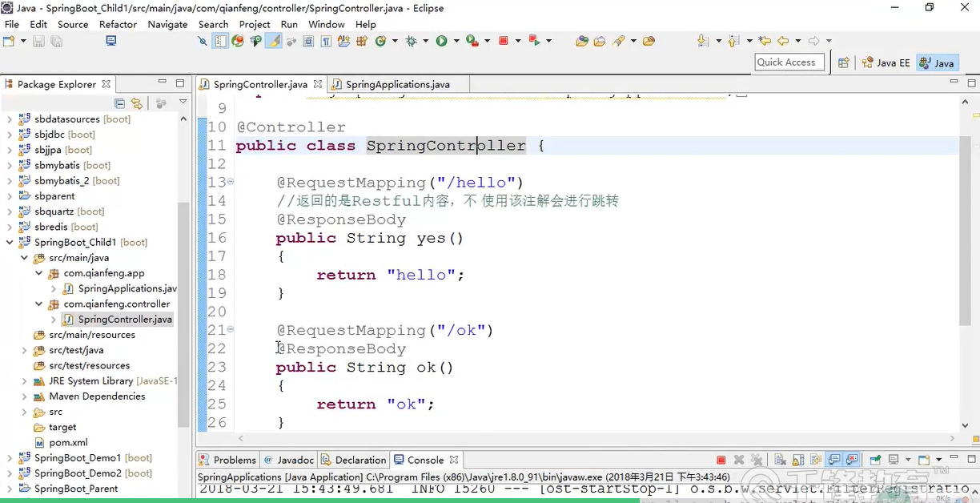Click the Run Last Tool icon
Image resolution: width=980 pixels, height=503 pixels.
[x=473, y=41]
